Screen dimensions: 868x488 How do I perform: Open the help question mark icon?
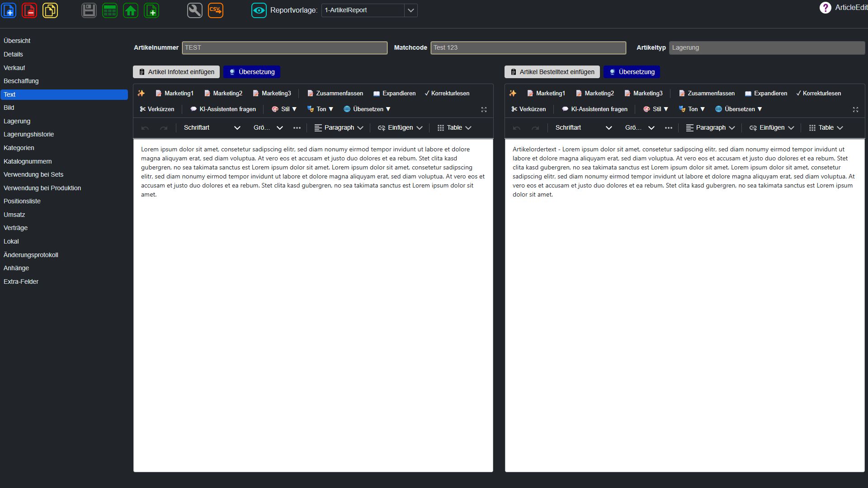[x=825, y=8]
